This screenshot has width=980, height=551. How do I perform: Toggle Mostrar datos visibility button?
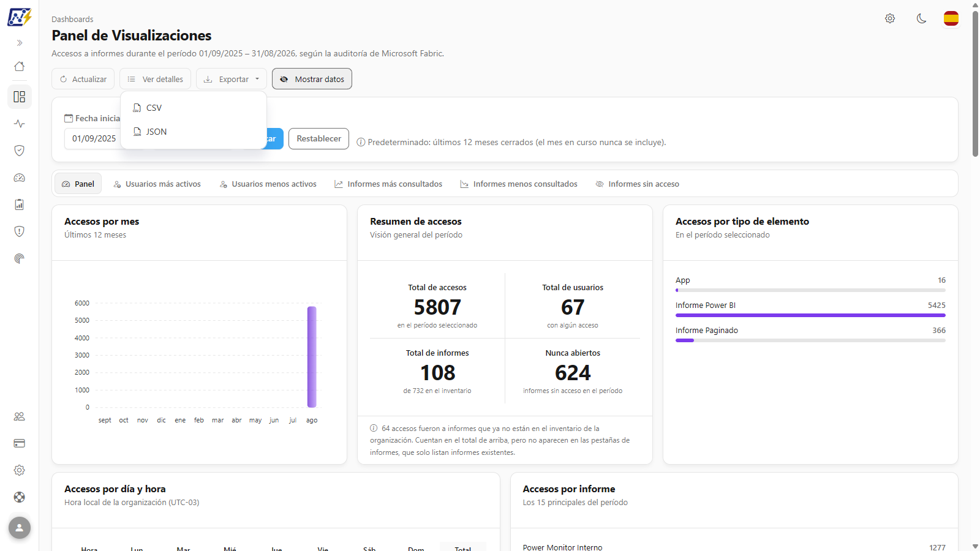coord(312,79)
